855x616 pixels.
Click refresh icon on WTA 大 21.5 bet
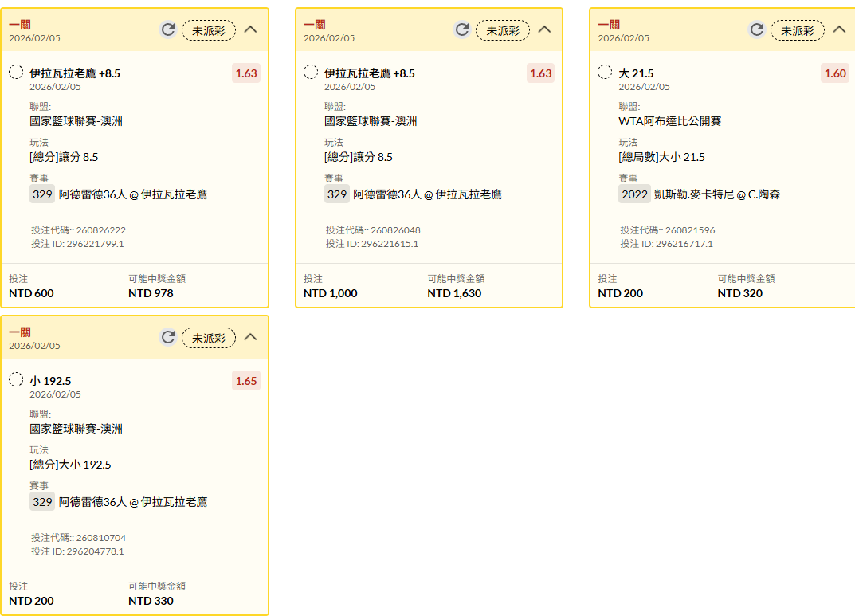click(x=757, y=30)
